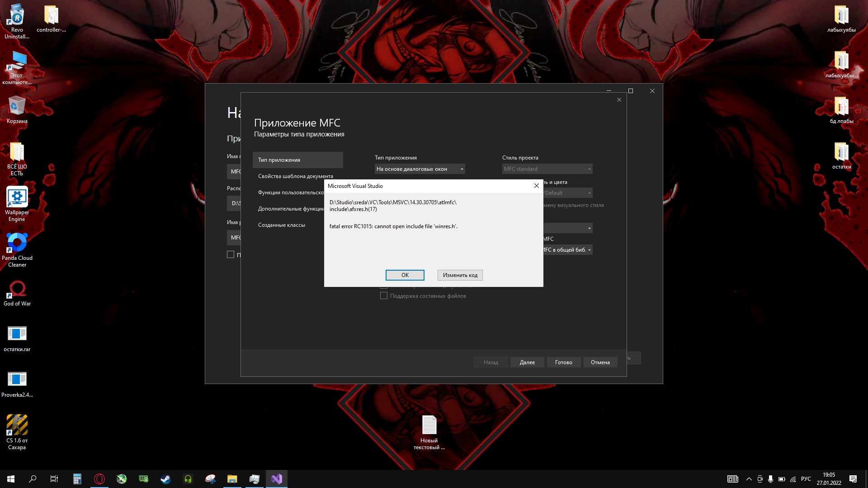Click 'Изменить код' to modify code
The height and width of the screenshot is (488, 868).
click(460, 275)
